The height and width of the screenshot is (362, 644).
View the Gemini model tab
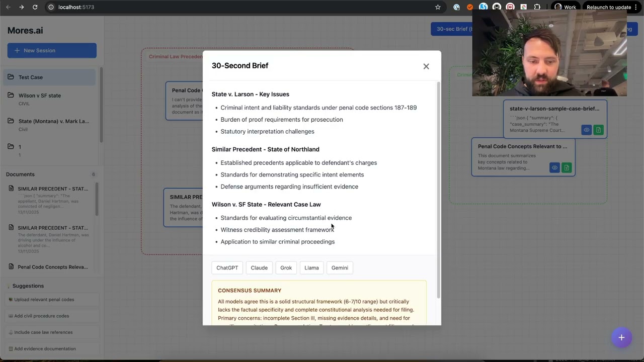[340, 268]
